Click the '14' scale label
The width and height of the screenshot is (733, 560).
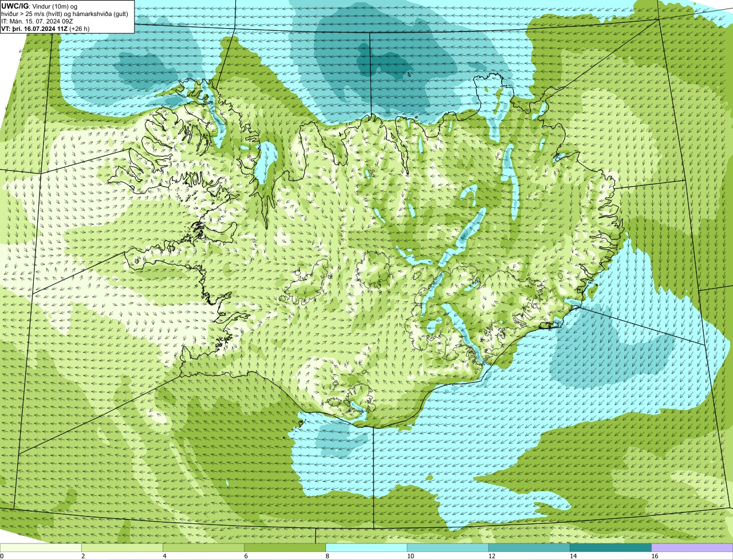573,556
